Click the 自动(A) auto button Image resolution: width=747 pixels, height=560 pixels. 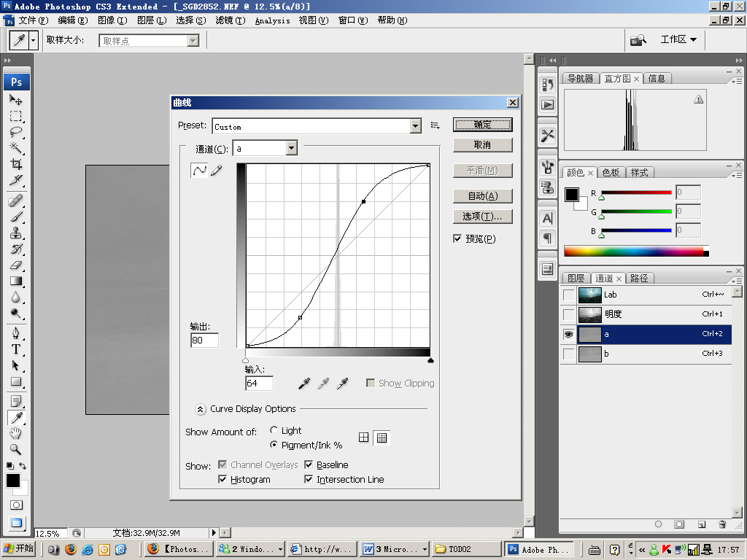(483, 195)
